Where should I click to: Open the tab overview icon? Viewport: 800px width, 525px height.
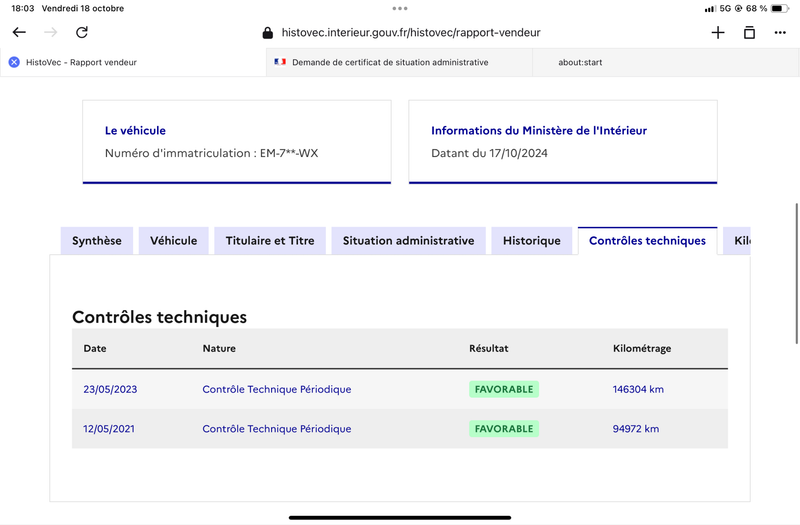tap(749, 33)
